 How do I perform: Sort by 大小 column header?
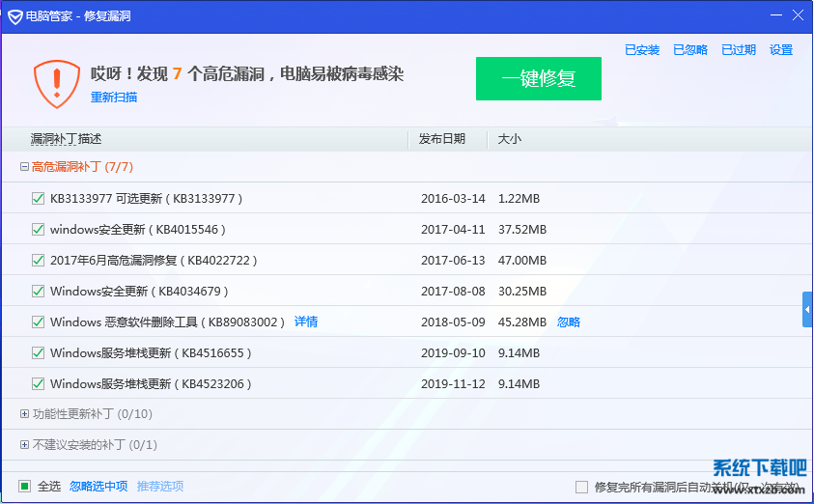click(x=509, y=139)
